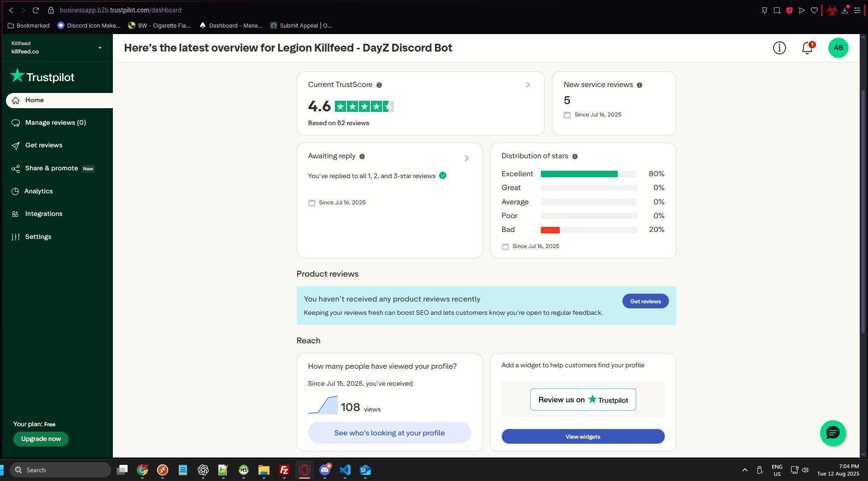The width and height of the screenshot is (868, 481).
Task: Click the New service reviews info icon
Action: tap(639, 85)
